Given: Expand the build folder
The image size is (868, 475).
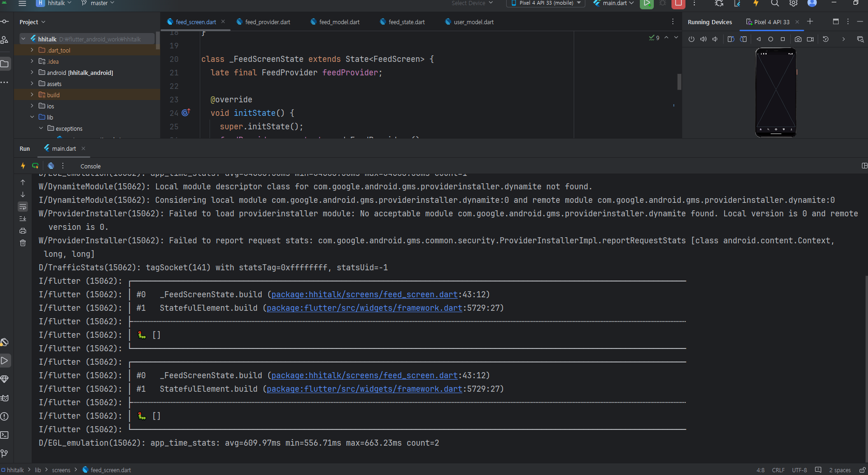Looking at the screenshot, I should pos(32,95).
